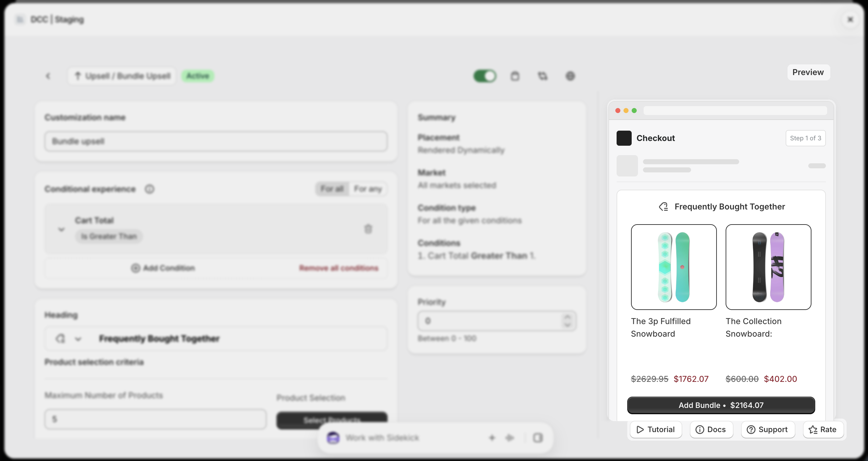This screenshot has width=868, height=461.
Task: Select the For all option
Action: pos(332,189)
